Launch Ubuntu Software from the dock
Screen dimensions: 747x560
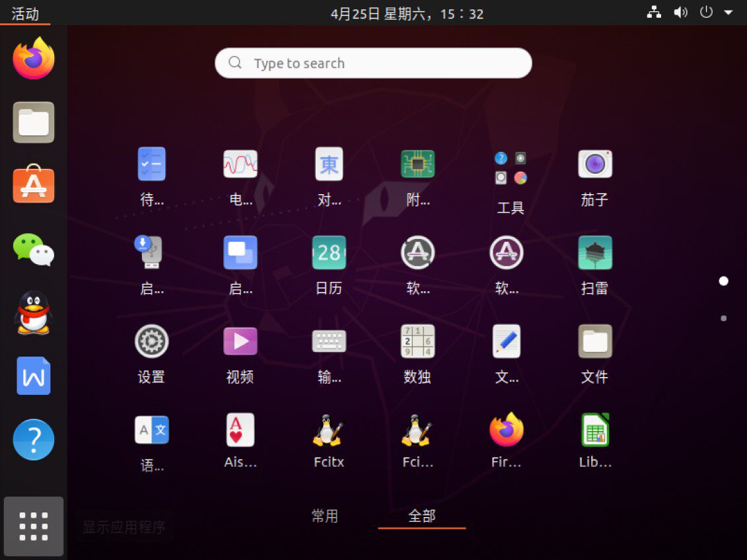pos(33,184)
